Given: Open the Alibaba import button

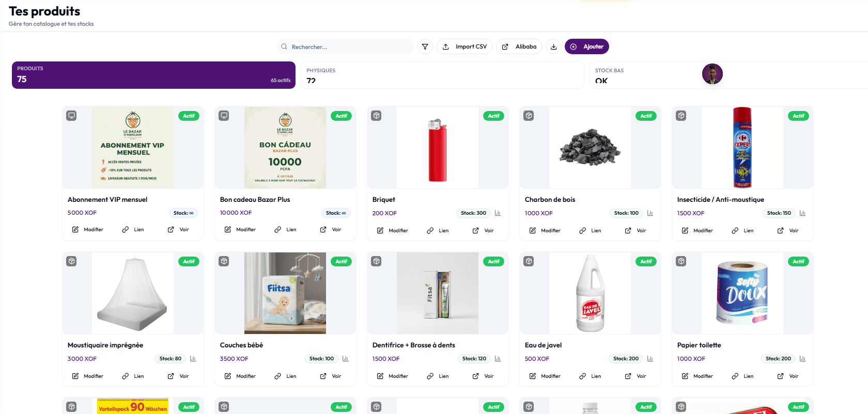Looking at the screenshot, I should tap(519, 46).
